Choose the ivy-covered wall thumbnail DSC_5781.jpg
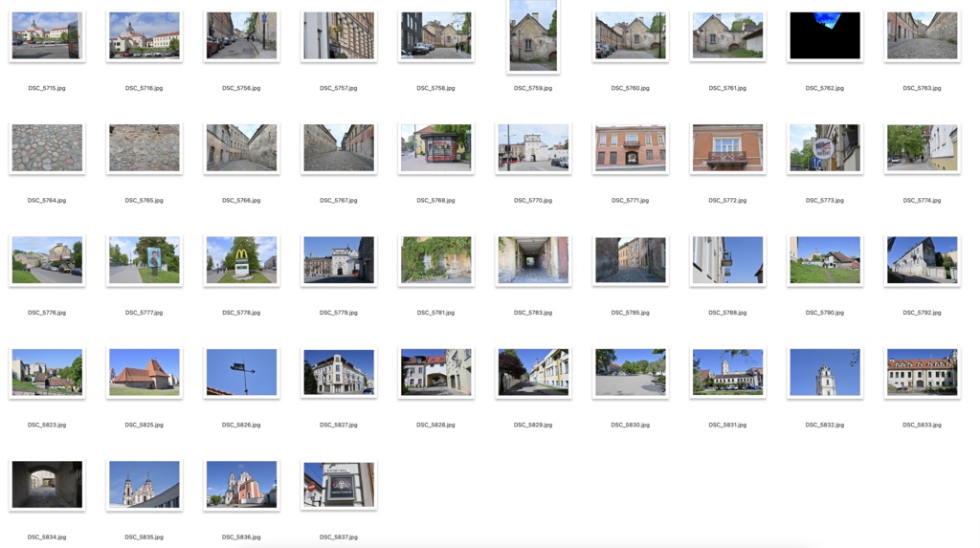980x548 pixels. [435, 260]
